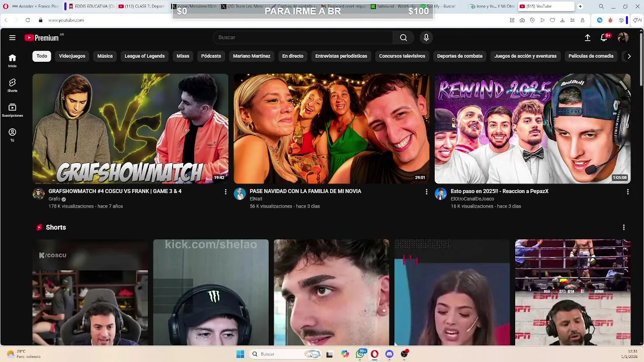
Task: Open WhatsApp from the taskbar
Action: point(360,354)
